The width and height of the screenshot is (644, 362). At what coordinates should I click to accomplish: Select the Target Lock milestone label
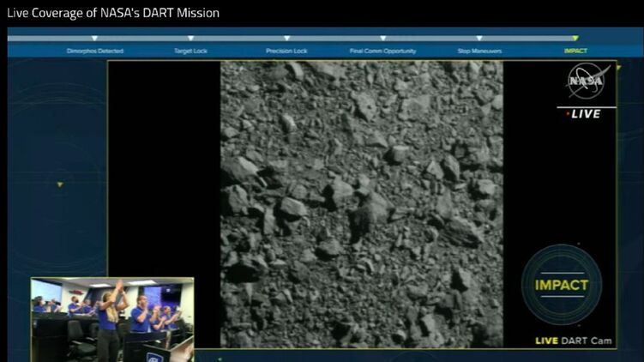point(190,51)
